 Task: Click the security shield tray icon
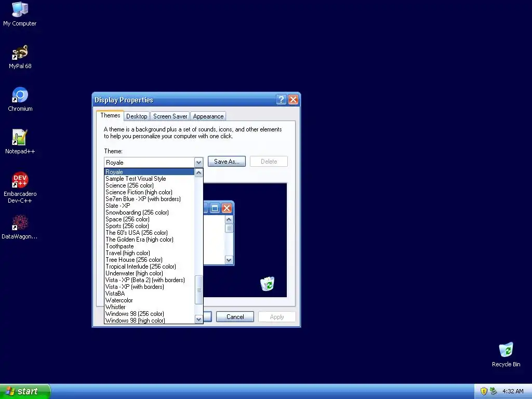click(x=484, y=391)
